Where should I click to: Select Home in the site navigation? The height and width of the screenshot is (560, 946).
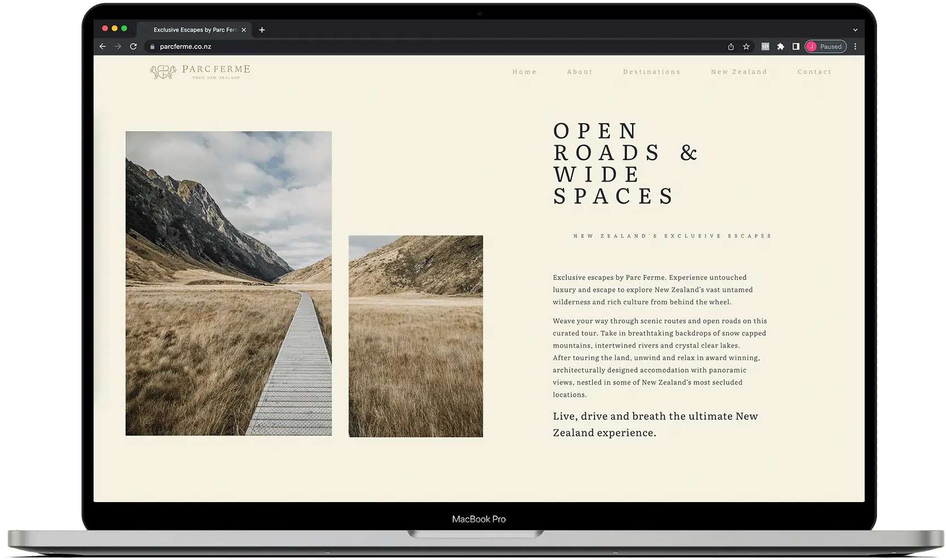[524, 71]
